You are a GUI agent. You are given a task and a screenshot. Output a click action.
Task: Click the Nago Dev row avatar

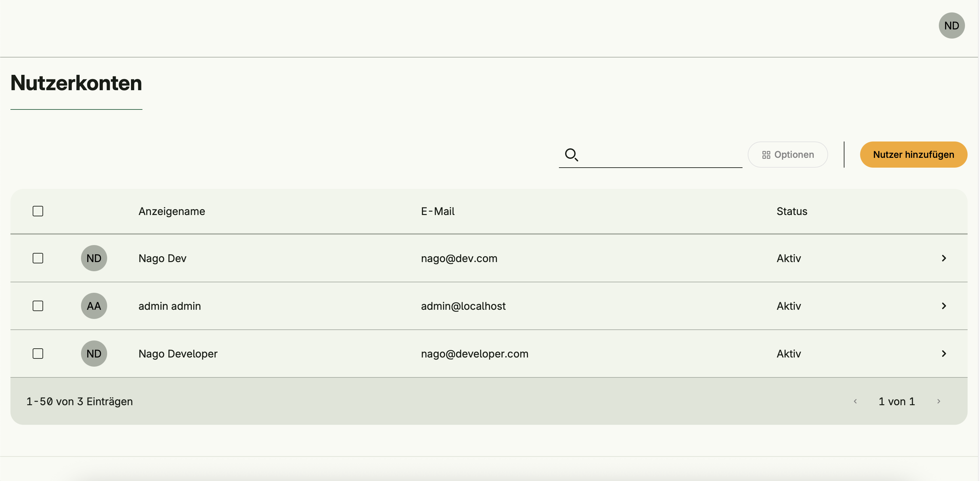[x=94, y=258]
